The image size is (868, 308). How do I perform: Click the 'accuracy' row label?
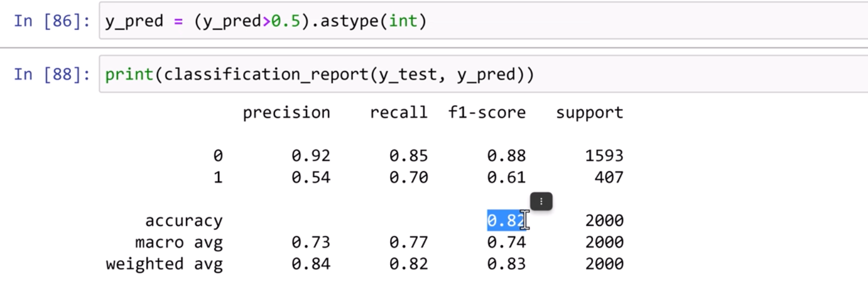click(x=184, y=221)
